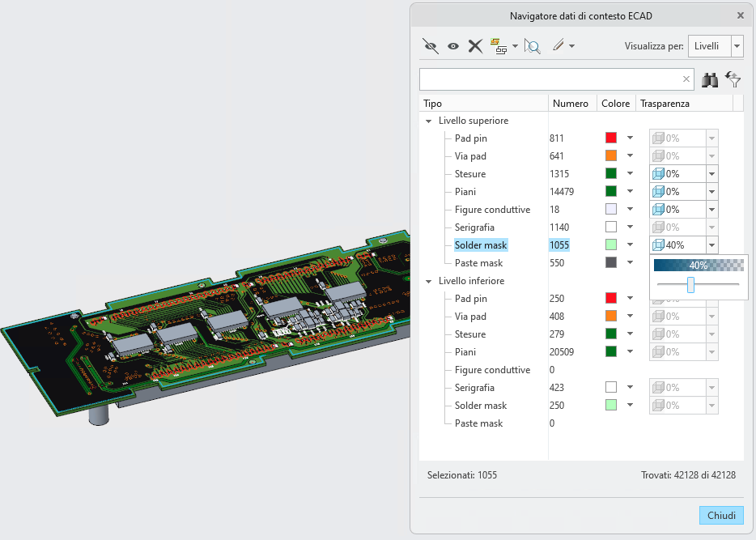Screen dimensions: 756x540
Task: Click the show (eye) icon
Action: pos(452,46)
